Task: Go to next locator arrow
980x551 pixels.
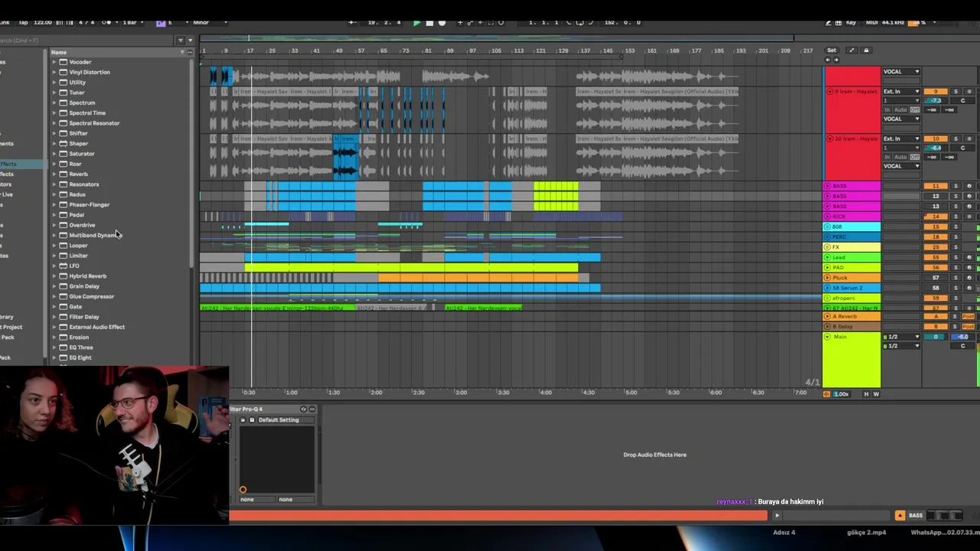Action: 835,59
